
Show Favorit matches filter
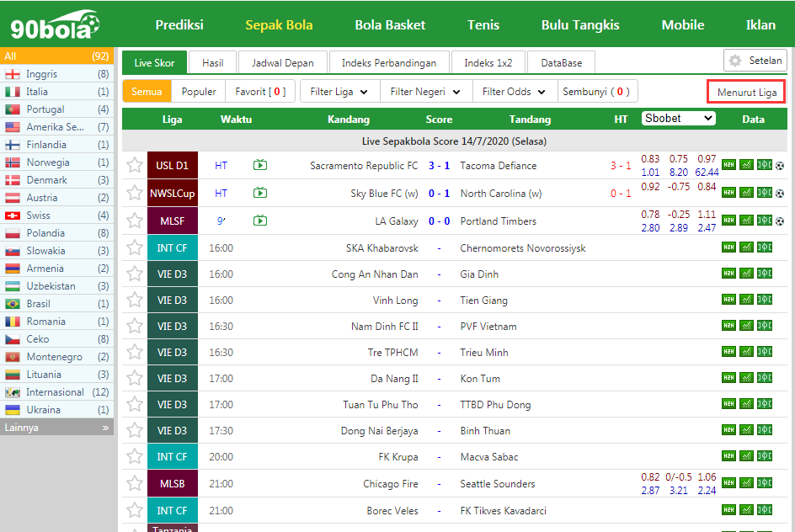coord(260,92)
